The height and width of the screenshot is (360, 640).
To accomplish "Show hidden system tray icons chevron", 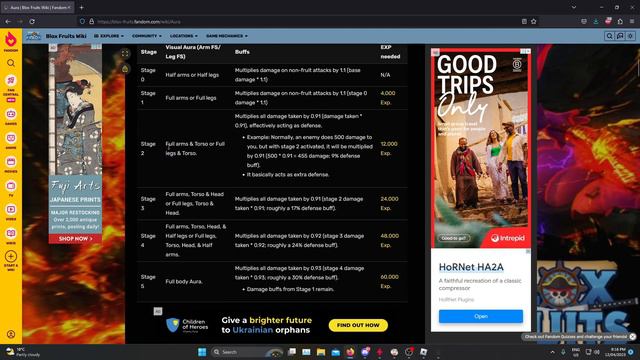I will pos(552,352).
